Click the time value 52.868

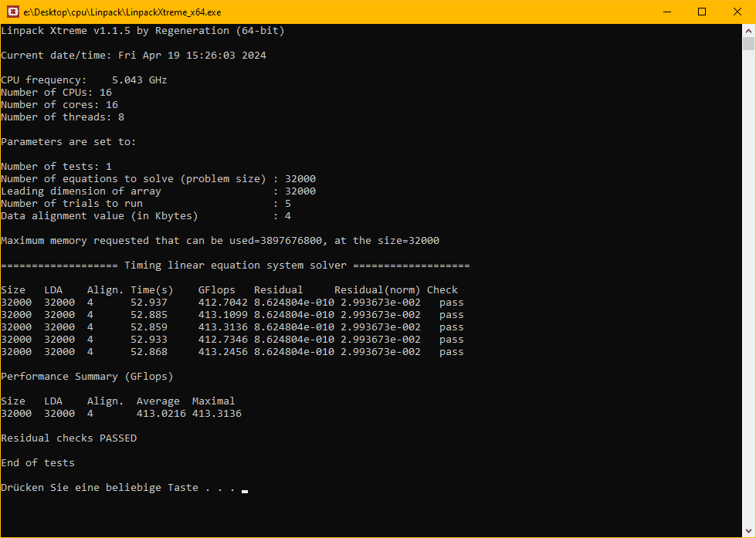tap(149, 352)
